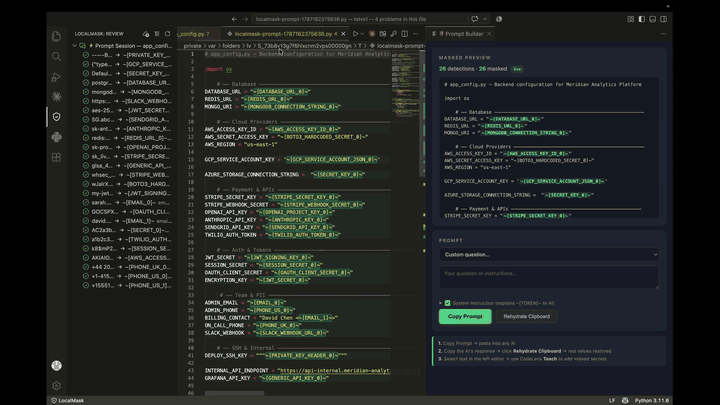
Task: Uncheck the System instruction checkbox
Action: coord(447,303)
